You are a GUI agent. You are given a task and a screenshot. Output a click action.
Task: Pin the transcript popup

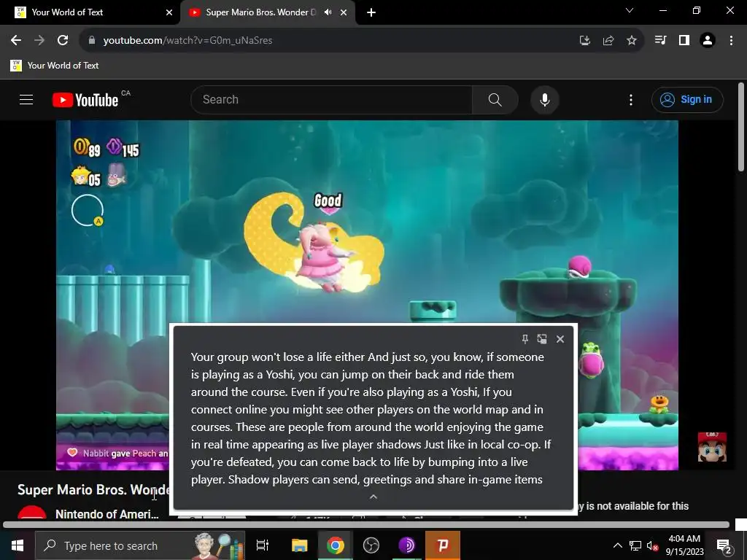(x=525, y=339)
